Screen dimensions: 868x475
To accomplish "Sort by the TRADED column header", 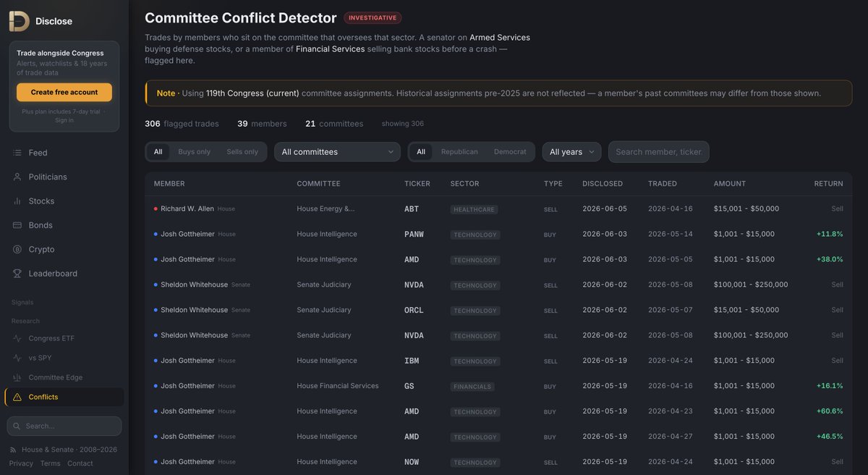I will click(663, 184).
